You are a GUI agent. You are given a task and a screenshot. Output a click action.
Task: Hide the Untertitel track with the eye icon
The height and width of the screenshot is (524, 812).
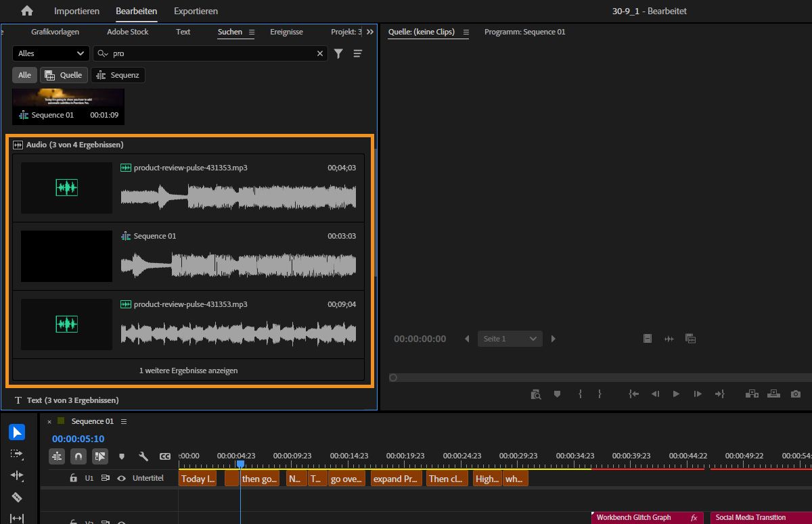[x=121, y=478]
